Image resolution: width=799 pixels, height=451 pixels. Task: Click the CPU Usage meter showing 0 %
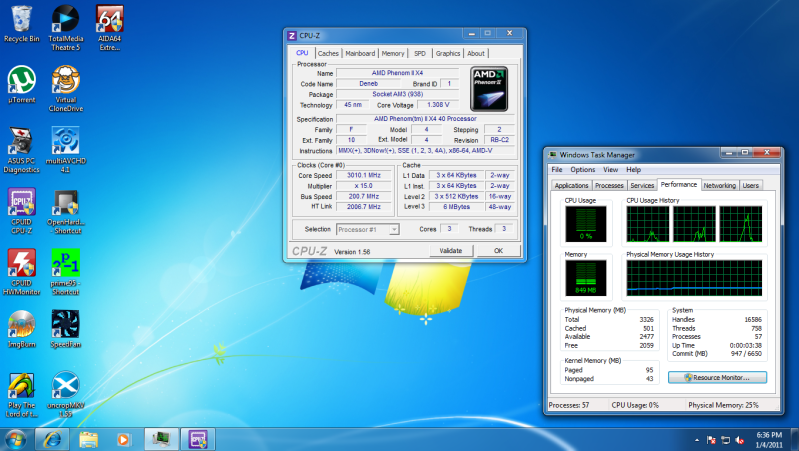coord(586,224)
